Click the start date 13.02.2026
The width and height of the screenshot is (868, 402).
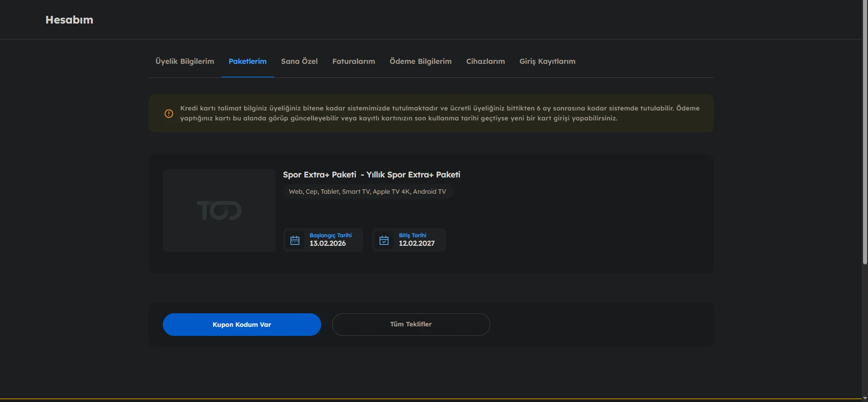click(328, 244)
